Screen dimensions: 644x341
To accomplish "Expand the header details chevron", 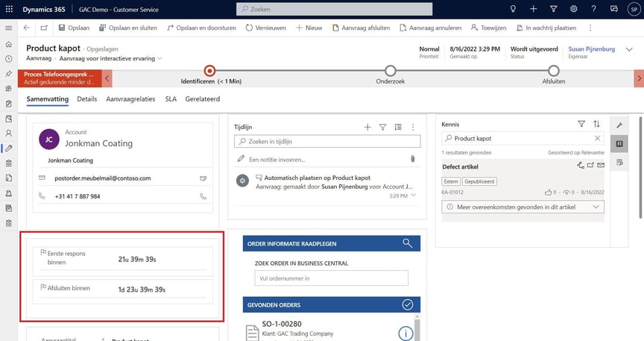I will [629, 49].
